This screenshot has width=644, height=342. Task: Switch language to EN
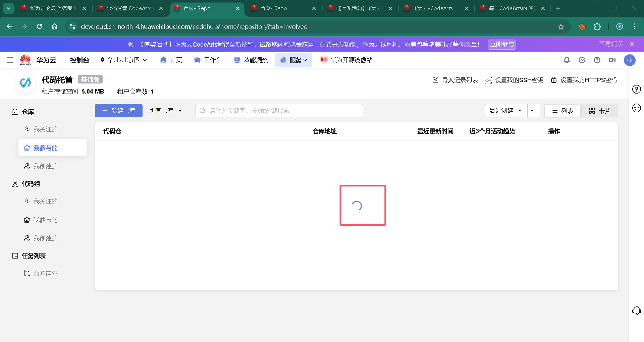[612, 60]
